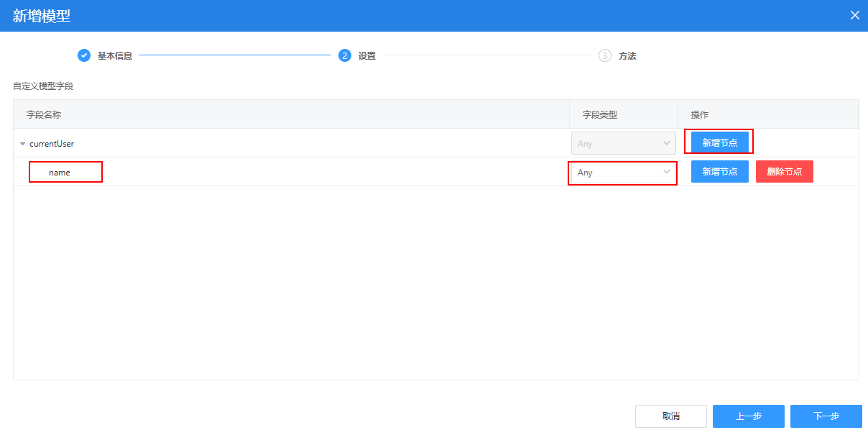Viewport: 868px width, 430px height.
Task: Select the name field input
Action: point(65,173)
